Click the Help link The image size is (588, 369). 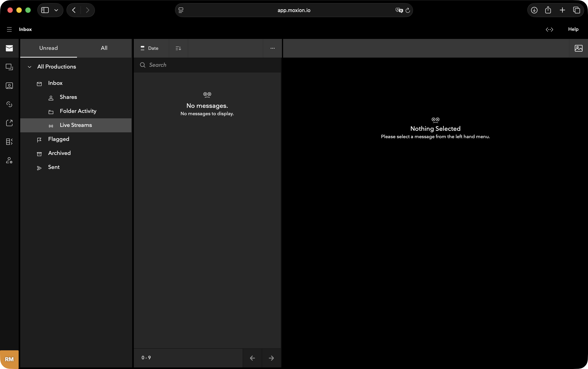click(573, 29)
